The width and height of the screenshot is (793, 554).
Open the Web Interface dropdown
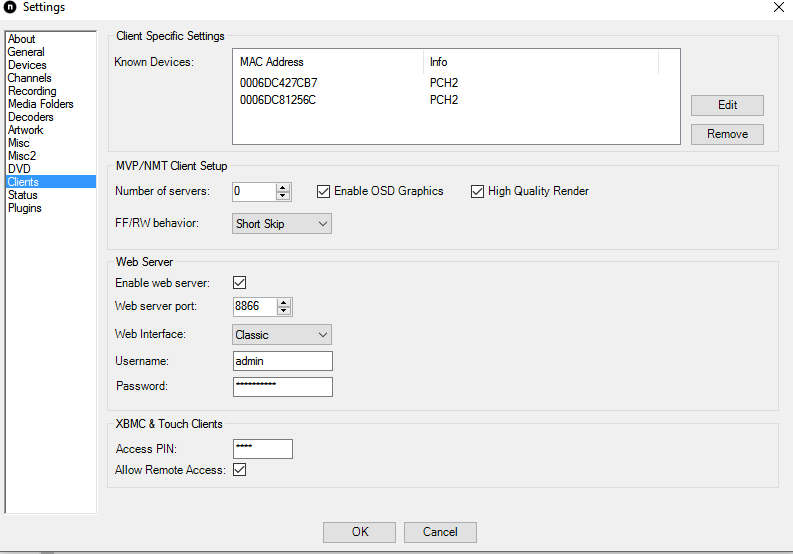pyautogui.click(x=282, y=335)
